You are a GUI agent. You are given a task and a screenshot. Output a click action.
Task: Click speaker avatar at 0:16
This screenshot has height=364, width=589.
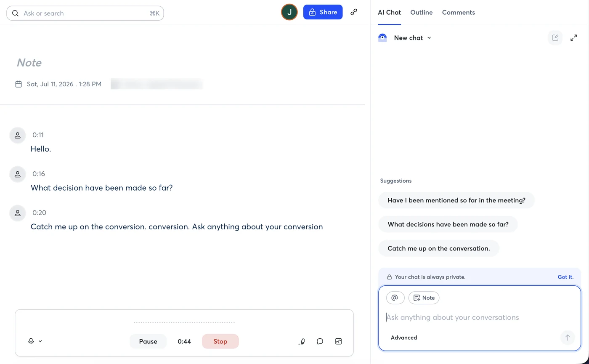[18, 174]
